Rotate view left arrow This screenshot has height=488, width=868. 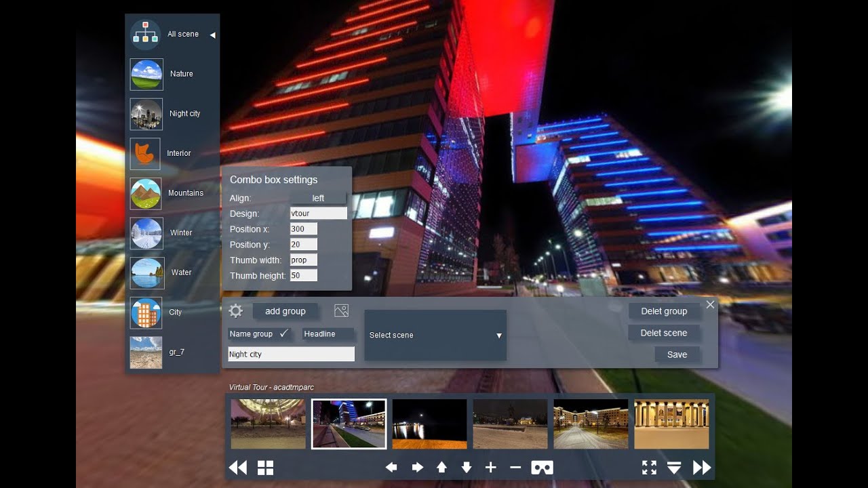pyautogui.click(x=391, y=468)
